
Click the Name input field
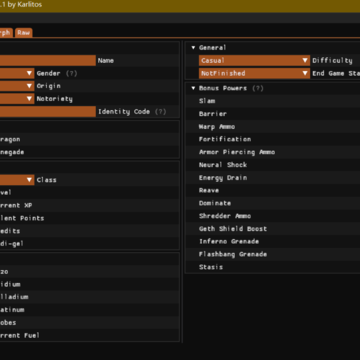tap(48, 60)
